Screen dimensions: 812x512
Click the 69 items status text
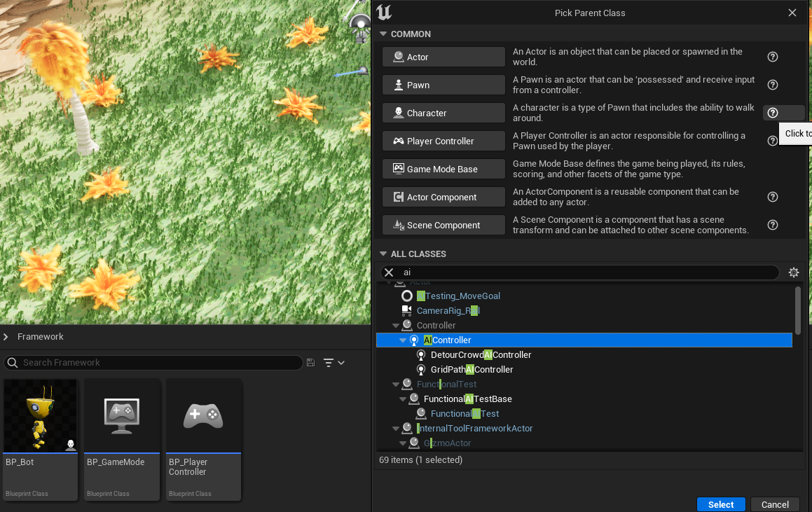420,459
